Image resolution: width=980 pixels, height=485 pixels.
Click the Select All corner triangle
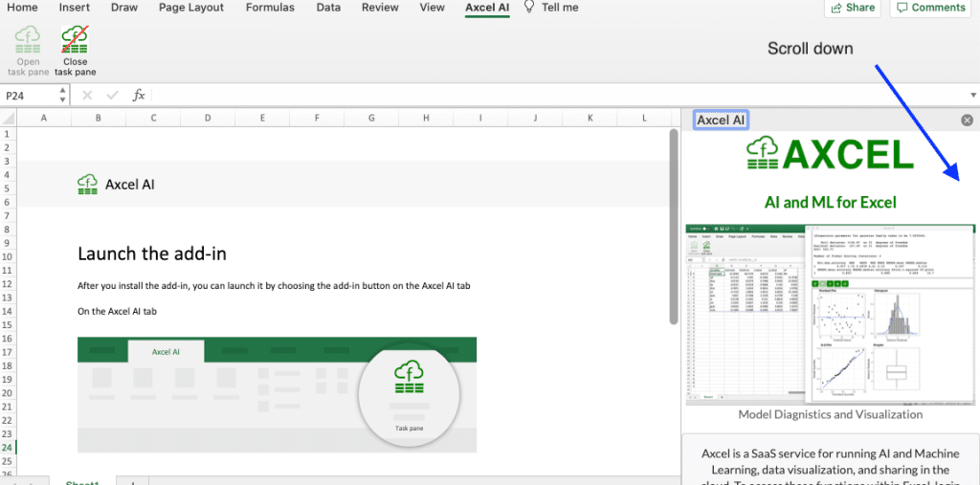[x=8, y=118]
